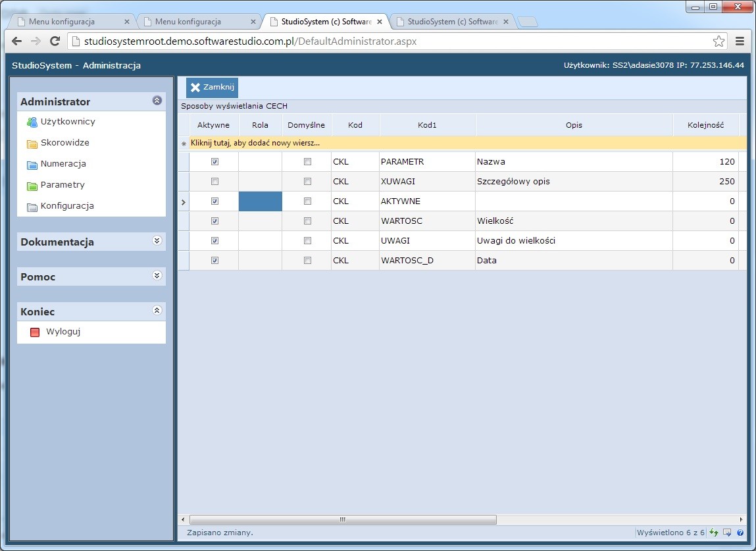Toggle Aktywne checkbox for WARTOSC_D row
This screenshot has width=756, height=551.
click(x=214, y=261)
